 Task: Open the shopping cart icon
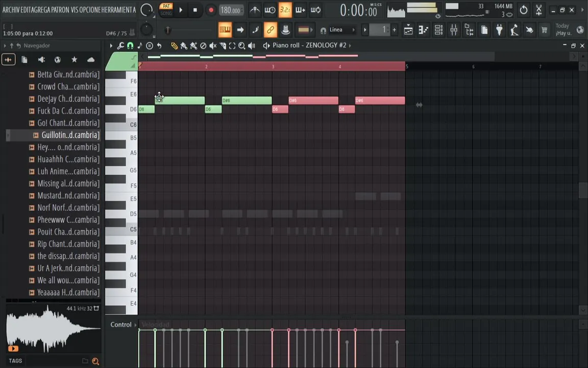click(x=544, y=30)
